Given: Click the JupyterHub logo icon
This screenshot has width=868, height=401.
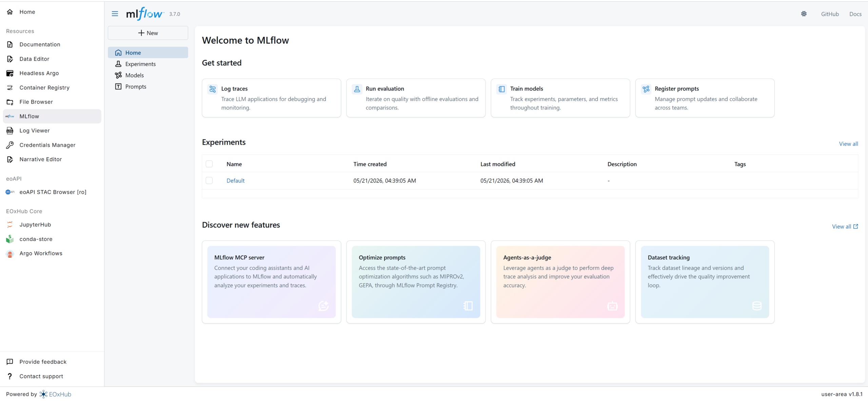Looking at the screenshot, I should click(10, 224).
